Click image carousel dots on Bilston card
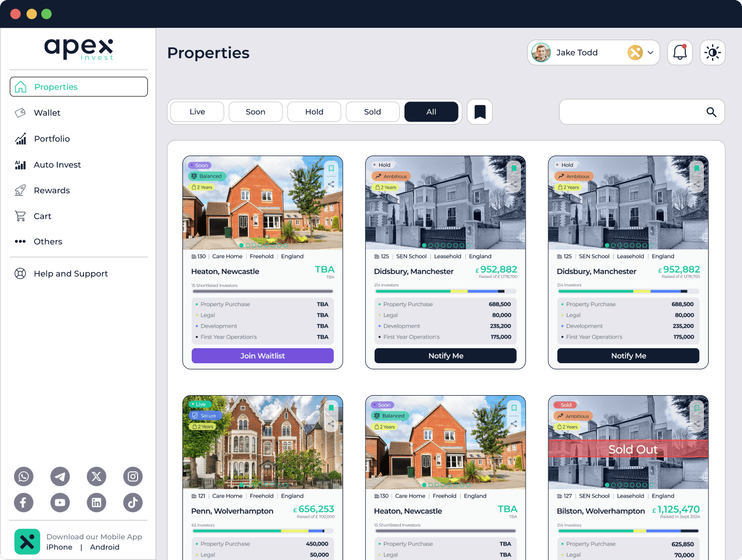The image size is (742, 560). pos(629,485)
